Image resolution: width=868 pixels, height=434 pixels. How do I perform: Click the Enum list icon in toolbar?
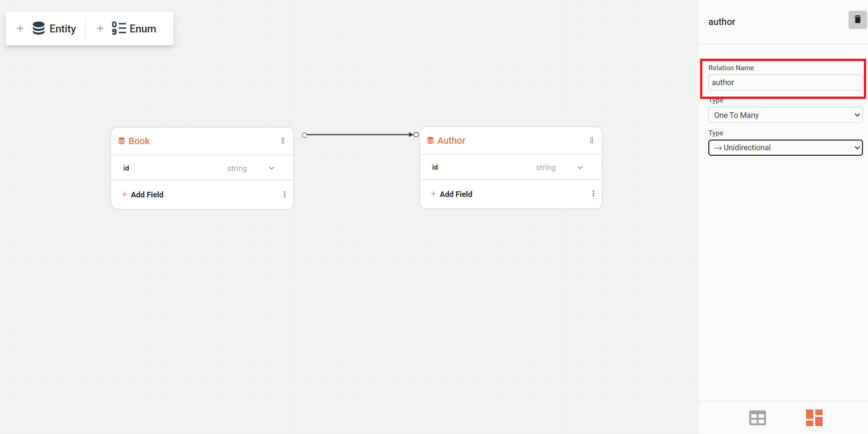(118, 29)
